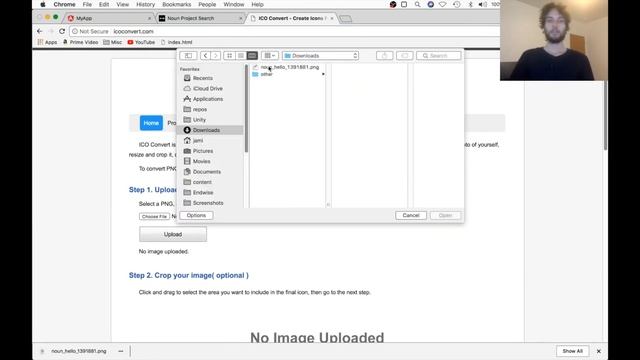Click the volume icon in menu bar
Image resolution: width=640 pixels, height=360 pixels.
pos(482,4)
